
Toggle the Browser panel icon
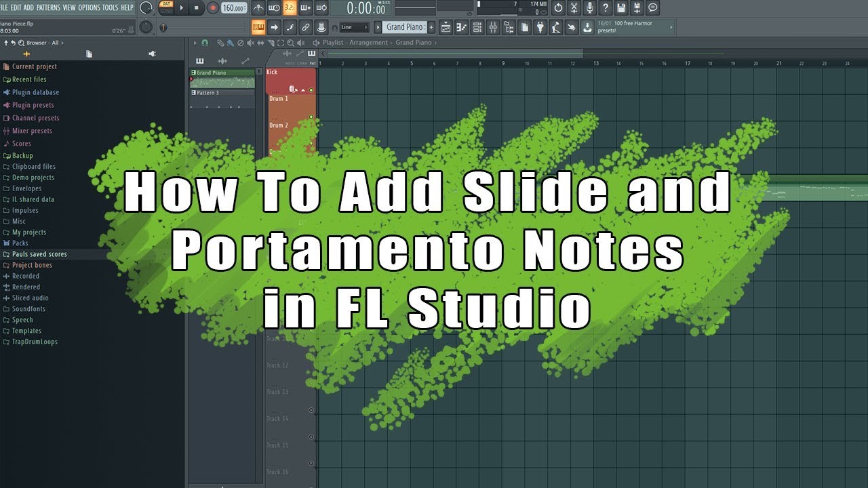pyautogui.click(x=509, y=27)
